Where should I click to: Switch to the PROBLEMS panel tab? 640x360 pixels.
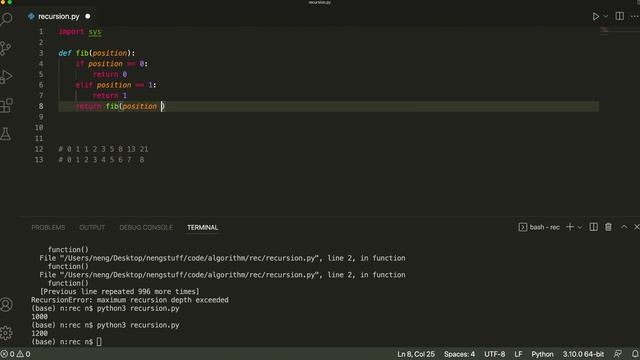tap(48, 227)
